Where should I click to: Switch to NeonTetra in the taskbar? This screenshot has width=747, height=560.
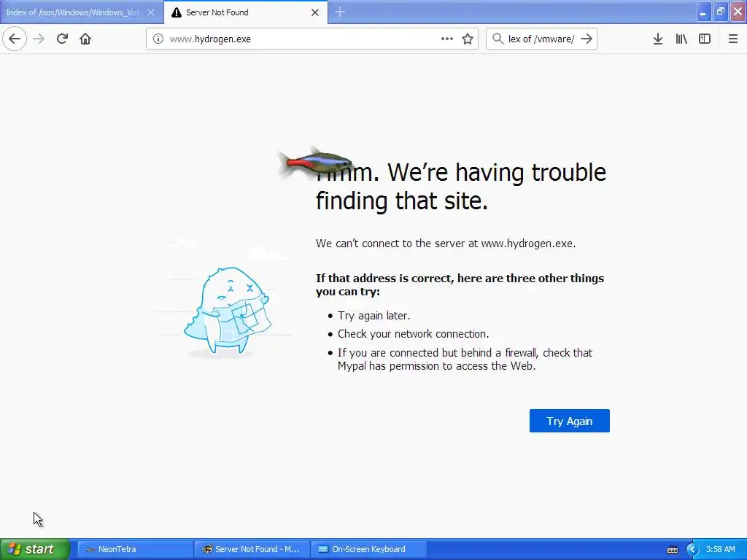tap(135, 549)
